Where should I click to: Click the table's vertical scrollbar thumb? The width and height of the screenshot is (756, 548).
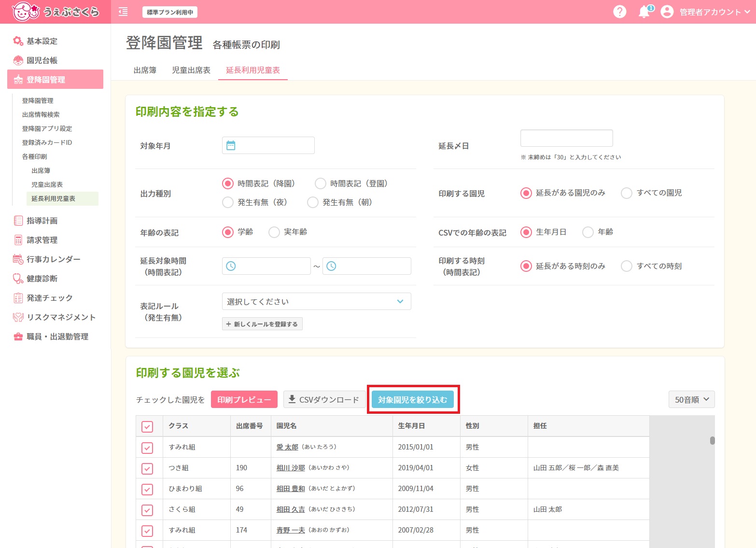(712, 440)
